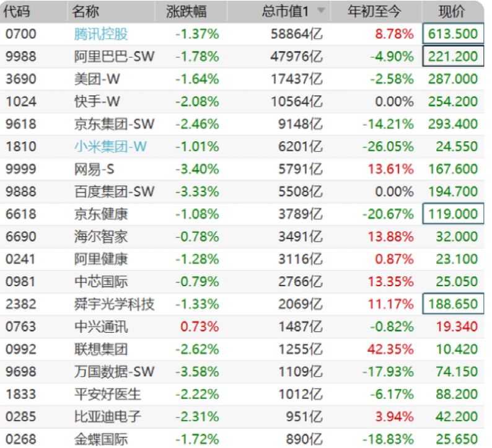Click the -2.46% change value
The image size is (492, 448).
[197, 124]
